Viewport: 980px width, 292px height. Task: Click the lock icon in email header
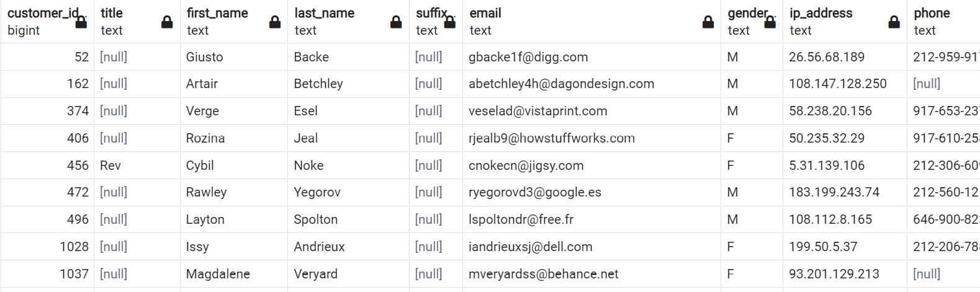pos(708,22)
